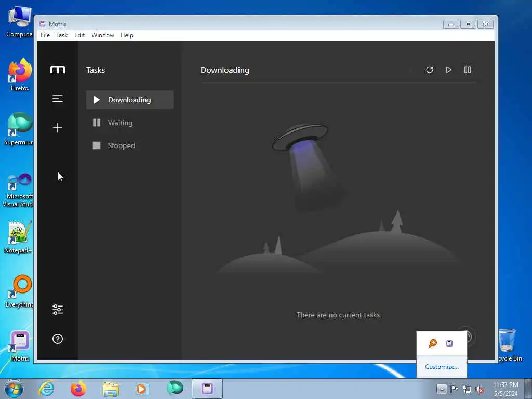Open the File menu
Image resolution: width=532 pixels, height=399 pixels.
[x=45, y=35]
